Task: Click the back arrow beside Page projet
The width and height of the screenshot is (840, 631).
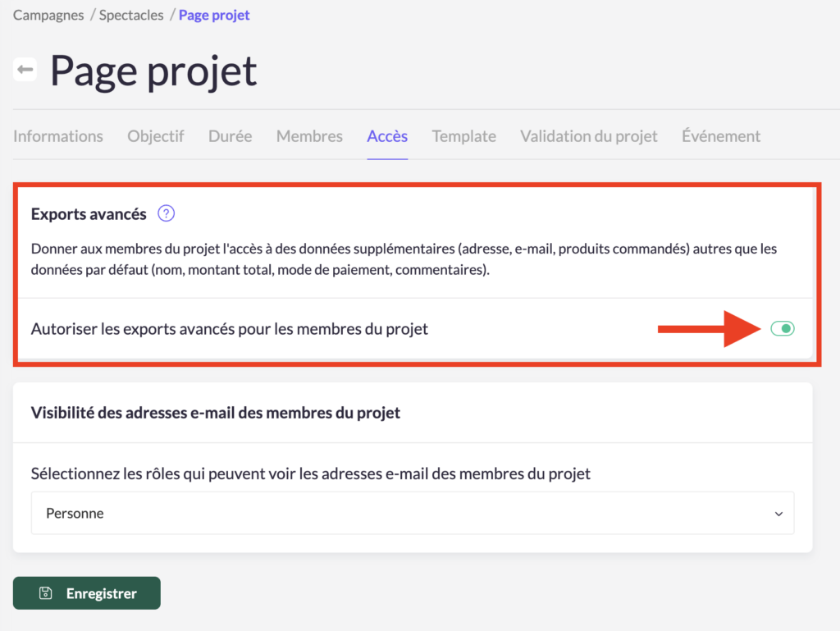Action: tap(25, 70)
